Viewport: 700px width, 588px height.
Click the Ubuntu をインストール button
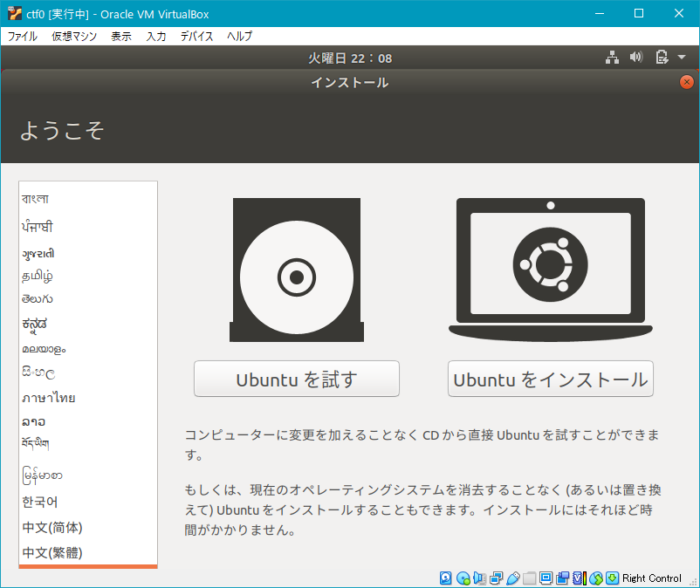pos(551,379)
